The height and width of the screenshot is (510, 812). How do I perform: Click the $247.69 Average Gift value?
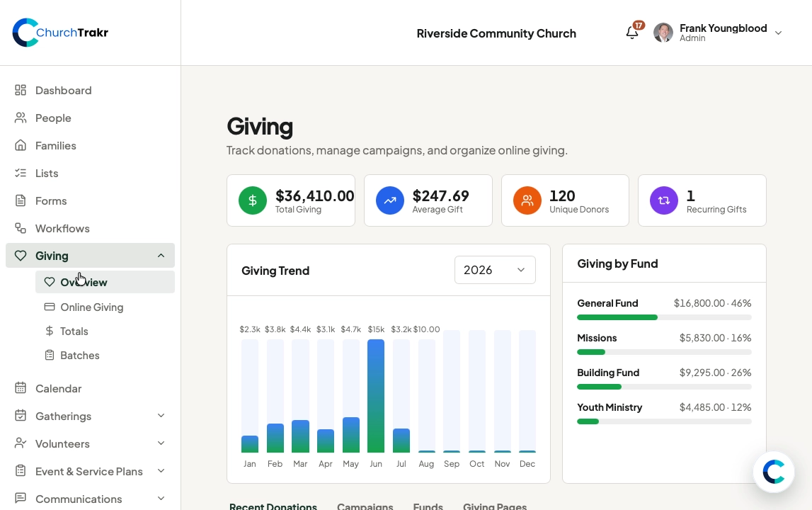[441, 196]
